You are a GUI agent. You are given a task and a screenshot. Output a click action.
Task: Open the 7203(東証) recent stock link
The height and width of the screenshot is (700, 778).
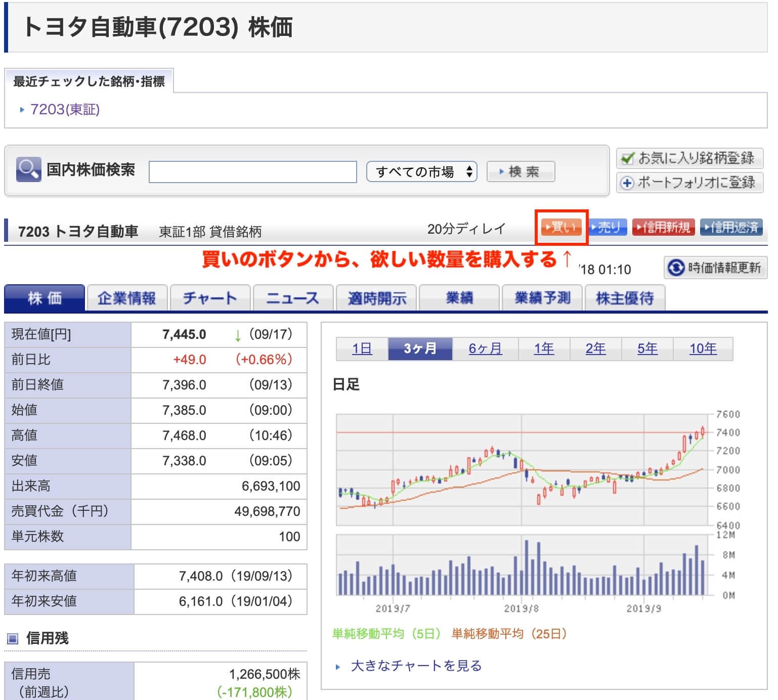(x=65, y=109)
